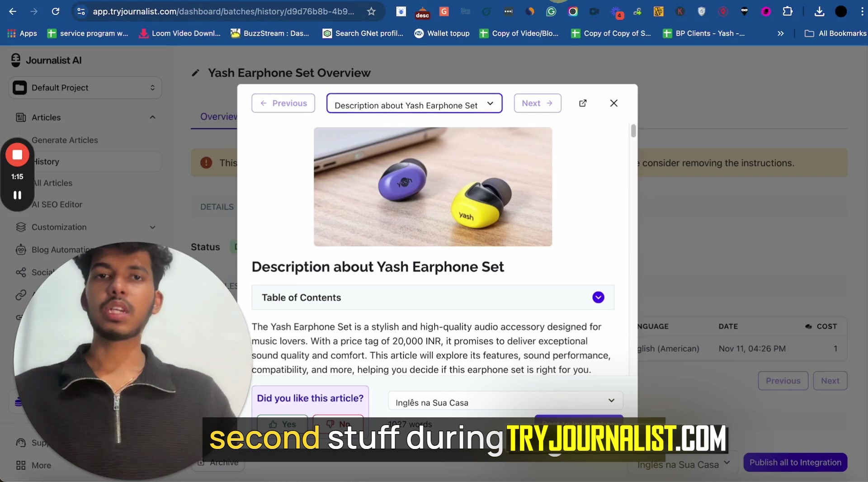Open the More grid icon
The image size is (868, 482).
pos(21,465)
